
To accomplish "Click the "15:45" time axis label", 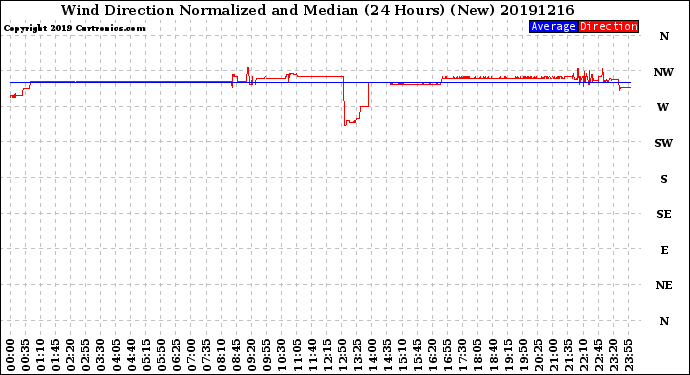I will [x=418, y=355].
